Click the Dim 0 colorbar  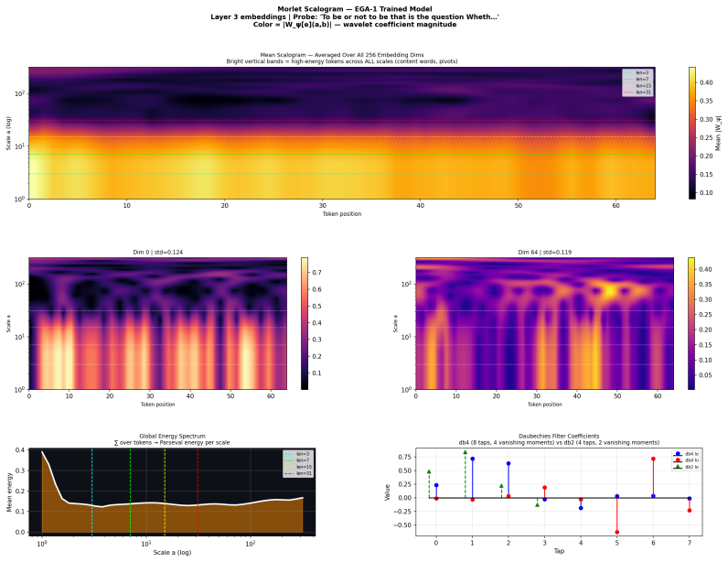[305, 323]
